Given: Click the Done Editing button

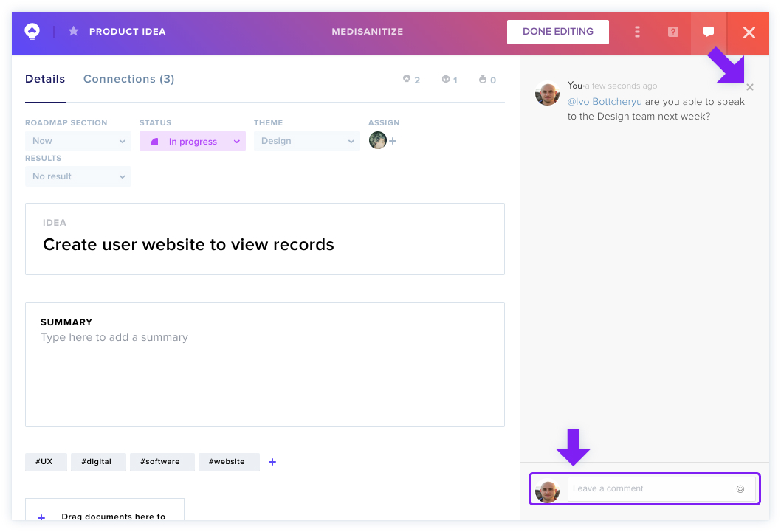Looking at the screenshot, I should 558,32.
